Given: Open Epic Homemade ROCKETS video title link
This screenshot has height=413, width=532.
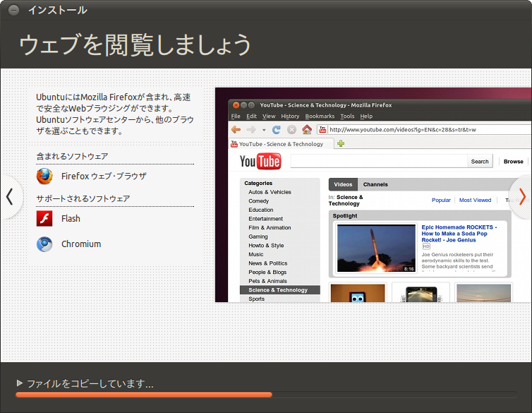Looking at the screenshot, I should pyautogui.click(x=459, y=234).
